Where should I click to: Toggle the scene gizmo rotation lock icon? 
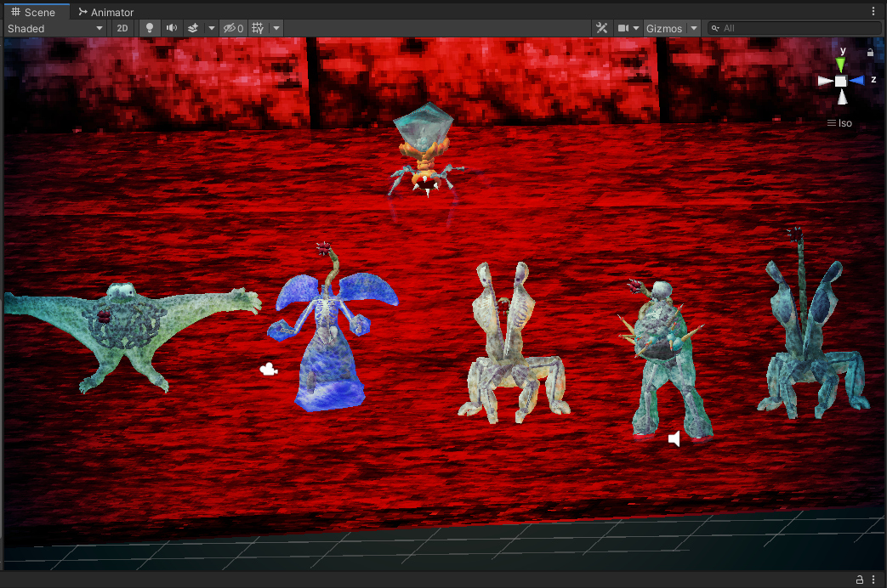tap(870, 53)
